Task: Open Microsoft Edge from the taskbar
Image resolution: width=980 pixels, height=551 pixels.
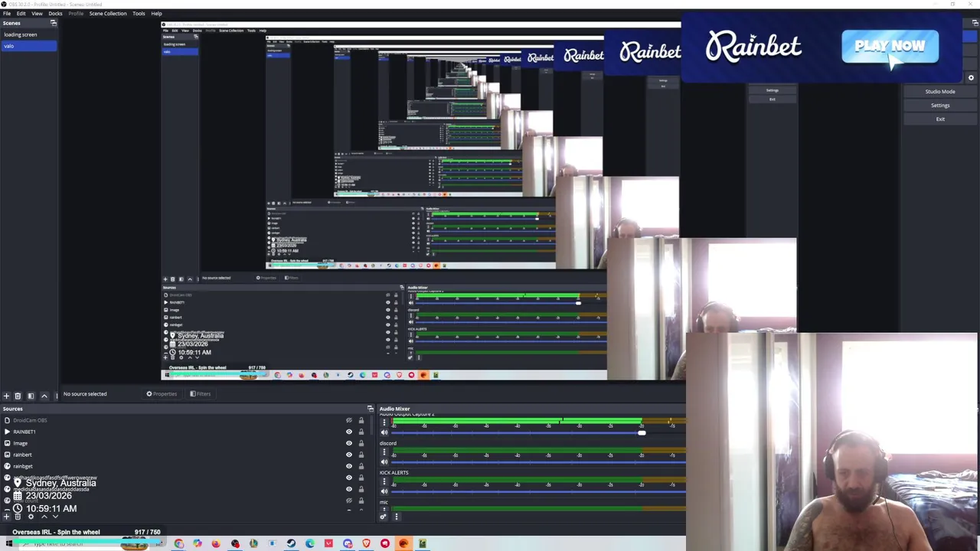Action: click(309, 543)
